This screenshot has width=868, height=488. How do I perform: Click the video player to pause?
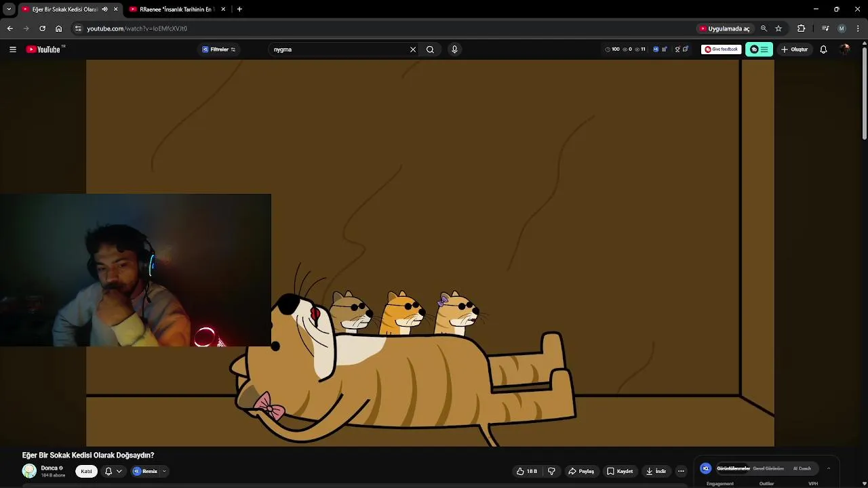[430, 253]
